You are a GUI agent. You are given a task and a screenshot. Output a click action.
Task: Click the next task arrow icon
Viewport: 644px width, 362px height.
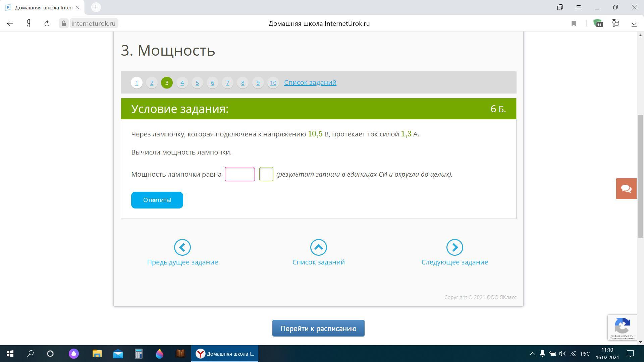pos(454,247)
